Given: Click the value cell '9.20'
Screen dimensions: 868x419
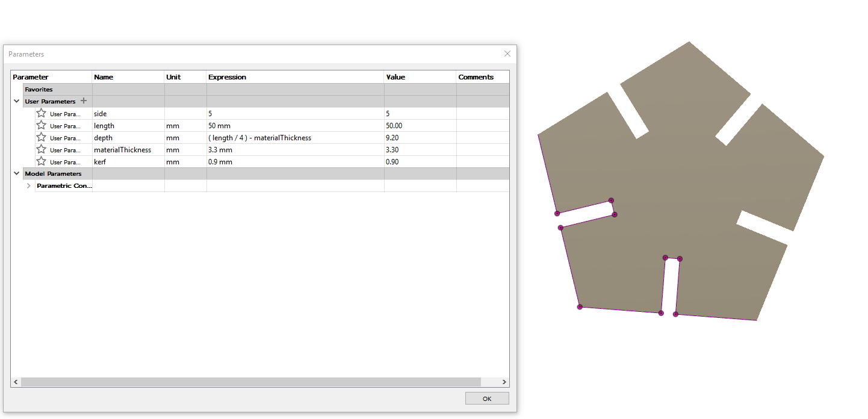Looking at the screenshot, I should pyautogui.click(x=420, y=137).
